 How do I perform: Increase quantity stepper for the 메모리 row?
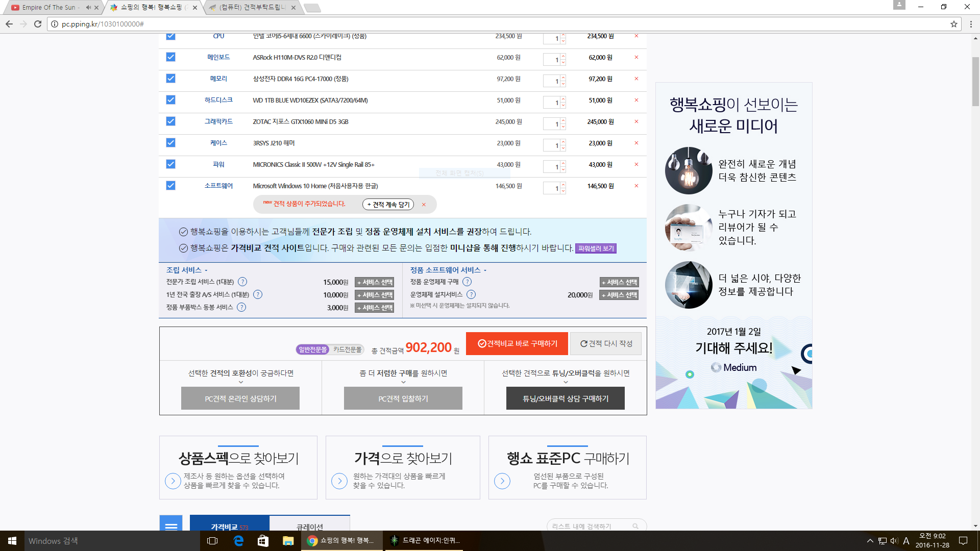pyautogui.click(x=563, y=78)
